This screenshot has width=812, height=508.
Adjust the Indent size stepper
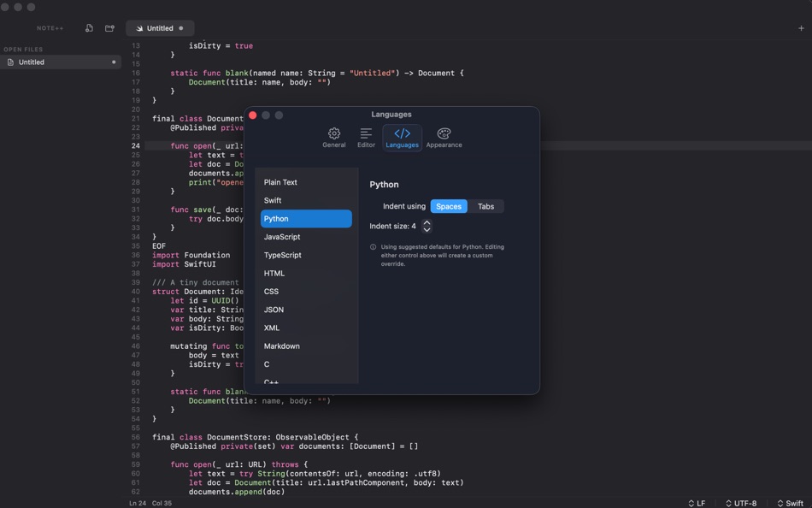point(427,226)
